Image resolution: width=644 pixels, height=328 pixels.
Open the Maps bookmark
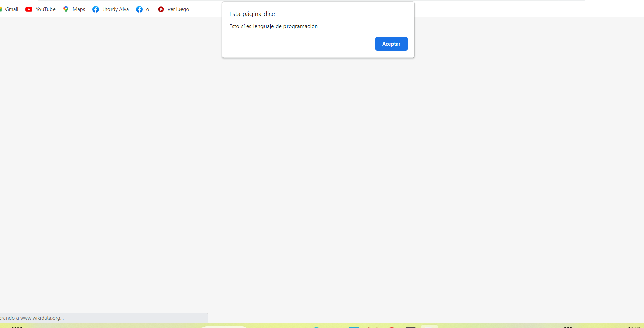74,9
